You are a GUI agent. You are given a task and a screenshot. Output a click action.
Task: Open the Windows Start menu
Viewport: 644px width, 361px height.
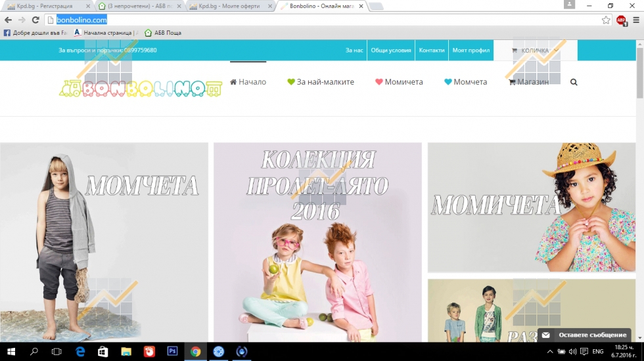point(11,352)
